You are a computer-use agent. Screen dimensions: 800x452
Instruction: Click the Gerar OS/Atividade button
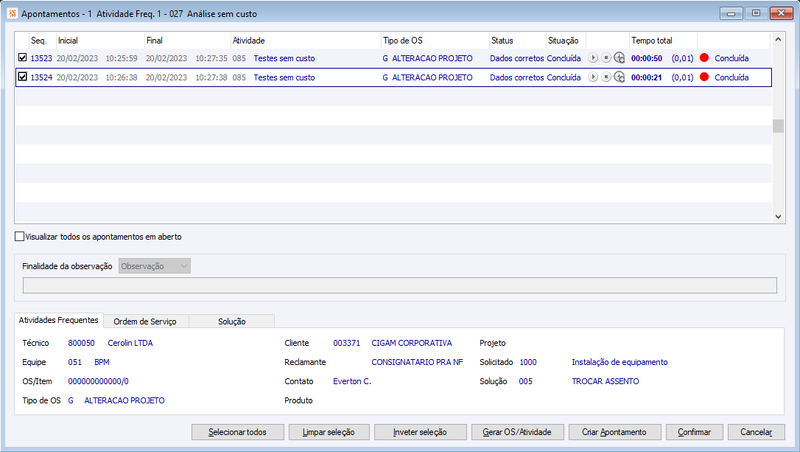tap(517, 432)
